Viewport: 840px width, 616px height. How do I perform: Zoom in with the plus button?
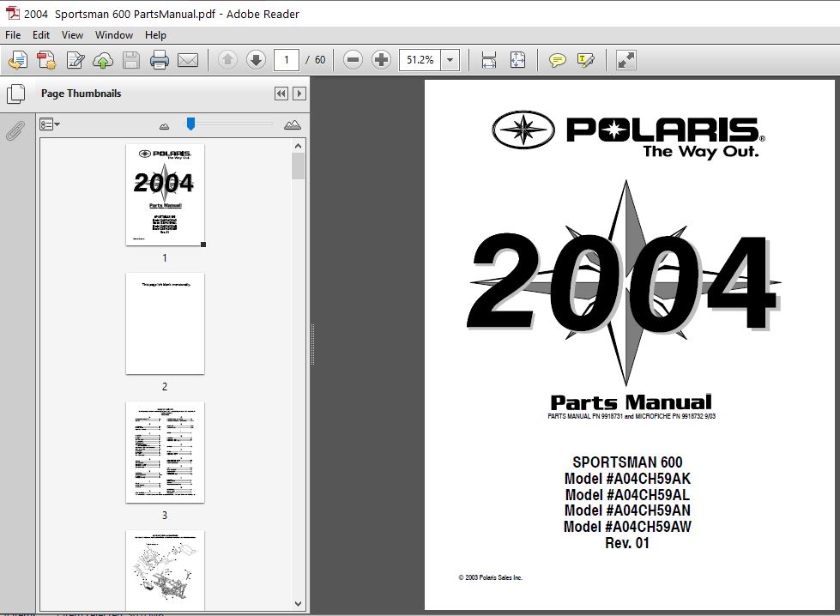(382, 60)
